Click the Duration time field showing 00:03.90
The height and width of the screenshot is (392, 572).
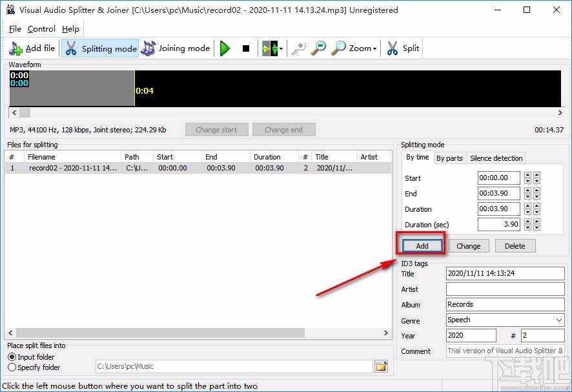(x=498, y=209)
